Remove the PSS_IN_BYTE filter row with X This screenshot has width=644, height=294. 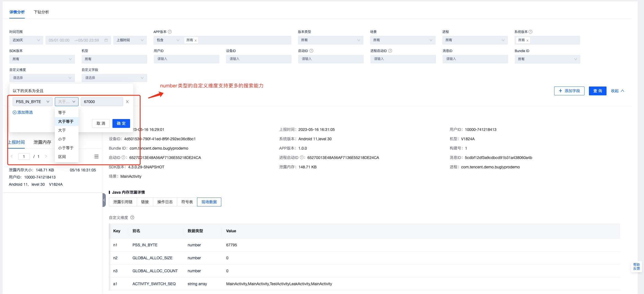coord(127,102)
